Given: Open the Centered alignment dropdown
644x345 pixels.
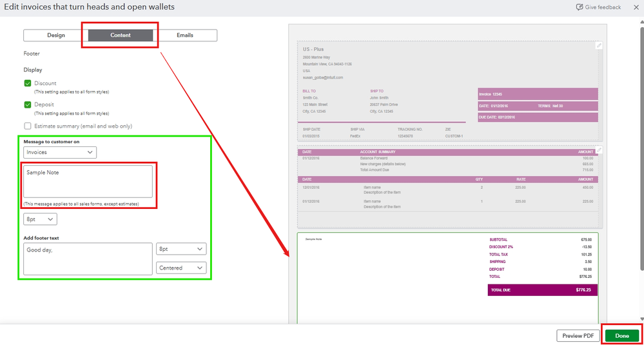Looking at the screenshot, I should tap(181, 268).
